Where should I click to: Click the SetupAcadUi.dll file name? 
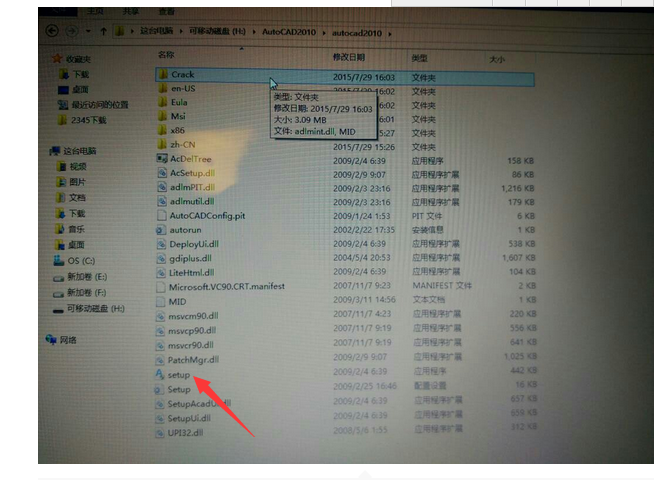click(x=199, y=404)
